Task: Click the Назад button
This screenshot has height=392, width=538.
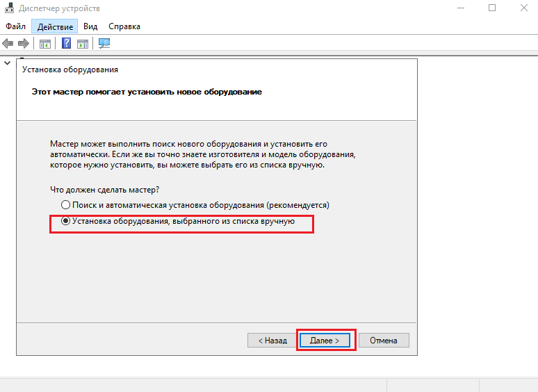Action: 272,340
